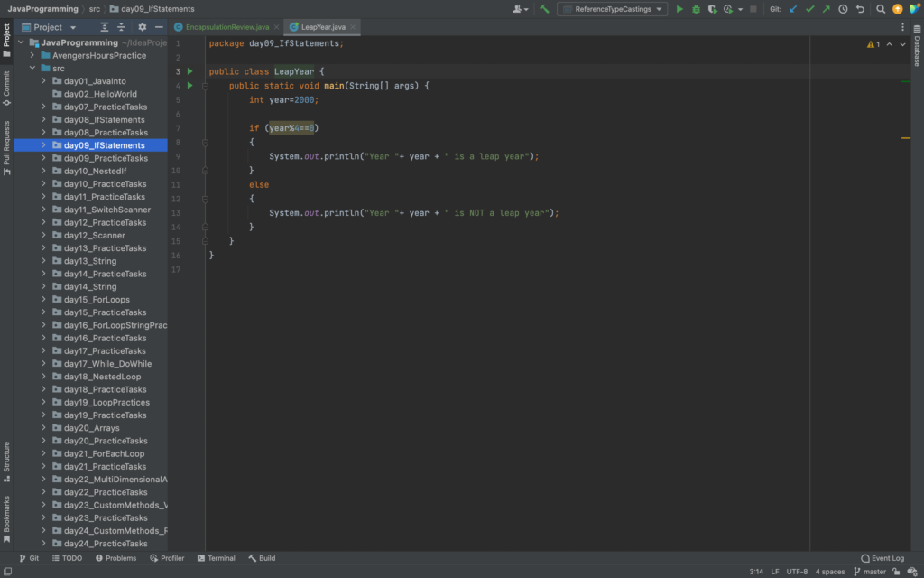This screenshot has height=578, width=924.
Task: Collapse the src folder tree node
Action: 32,68
